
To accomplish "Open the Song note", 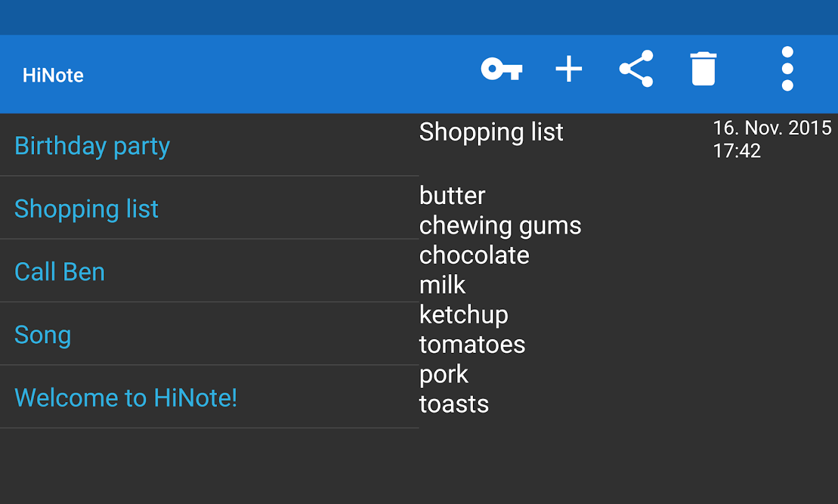I will pyautogui.click(x=43, y=335).
